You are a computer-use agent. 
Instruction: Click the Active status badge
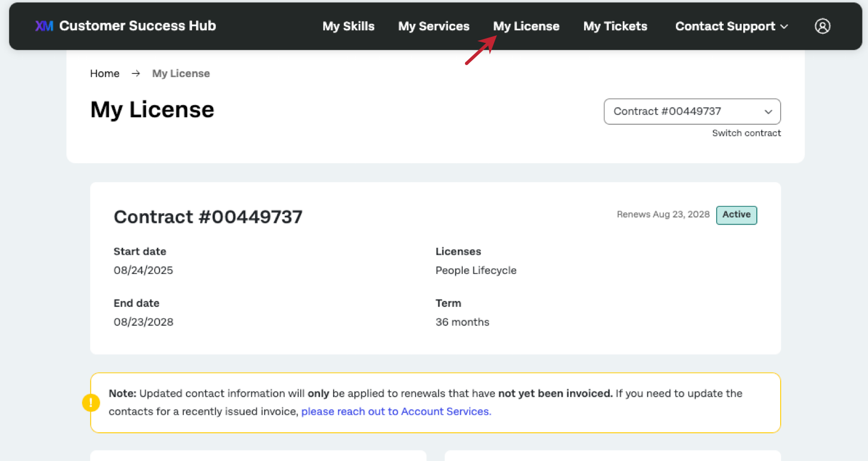click(736, 215)
